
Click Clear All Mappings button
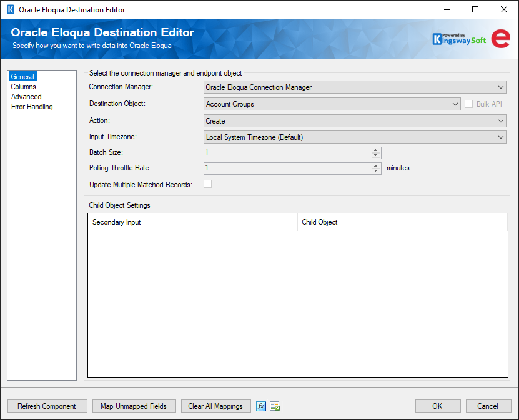coord(216,406)
